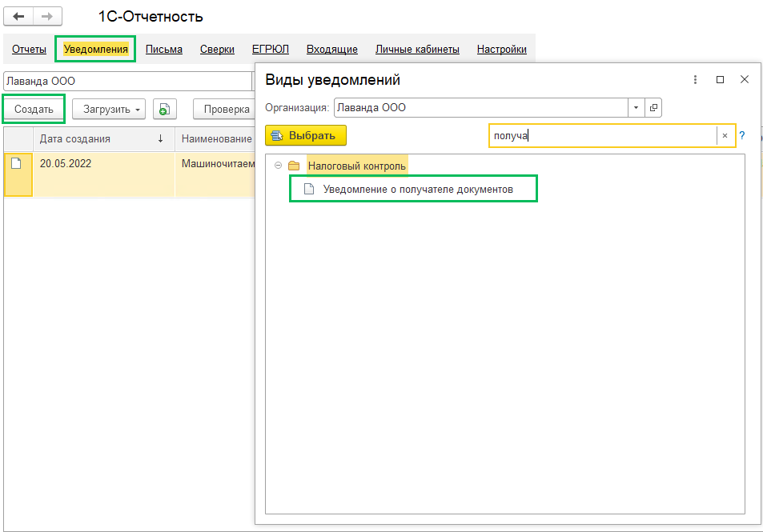Click the yellow Выбрать button
Viewport: 763px width, 532px height.
point(306,136)
